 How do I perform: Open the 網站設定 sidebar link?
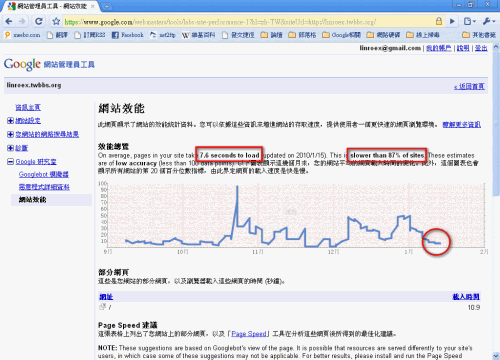28,121
